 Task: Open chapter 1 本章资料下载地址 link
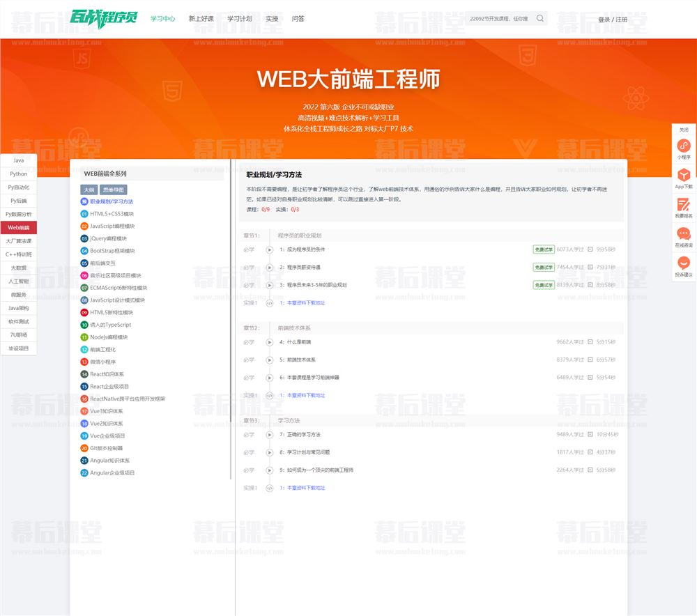pos(306,303)
